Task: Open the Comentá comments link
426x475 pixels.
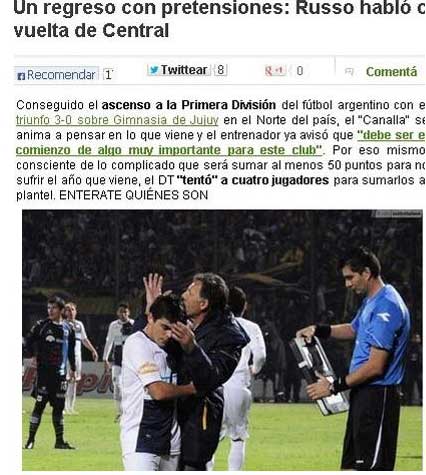Action: pos(391,72)
